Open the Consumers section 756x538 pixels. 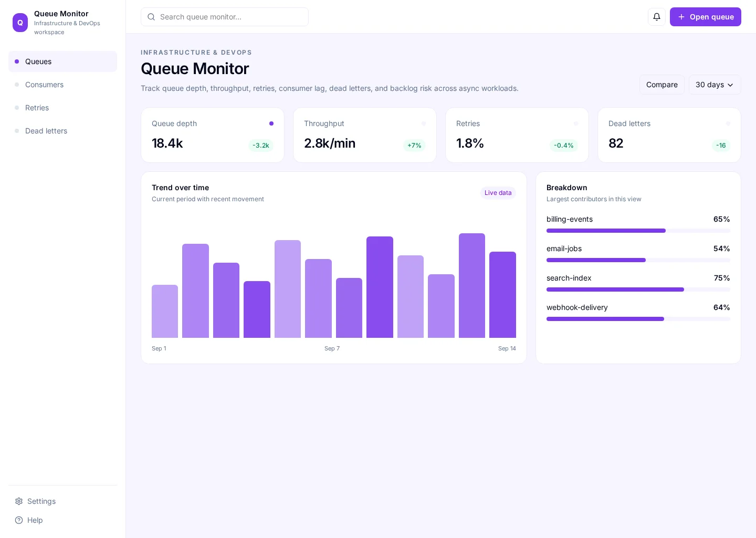click(x=62, y=85)
